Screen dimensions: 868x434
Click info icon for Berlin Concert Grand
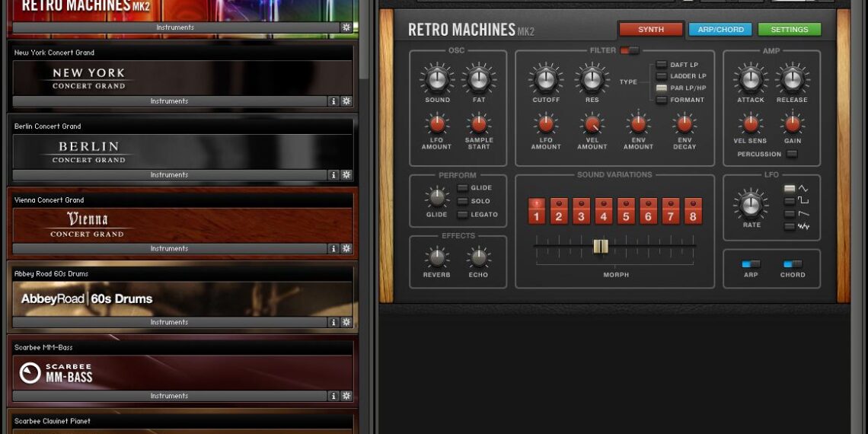pyautogui.click(x=333, y=175)
